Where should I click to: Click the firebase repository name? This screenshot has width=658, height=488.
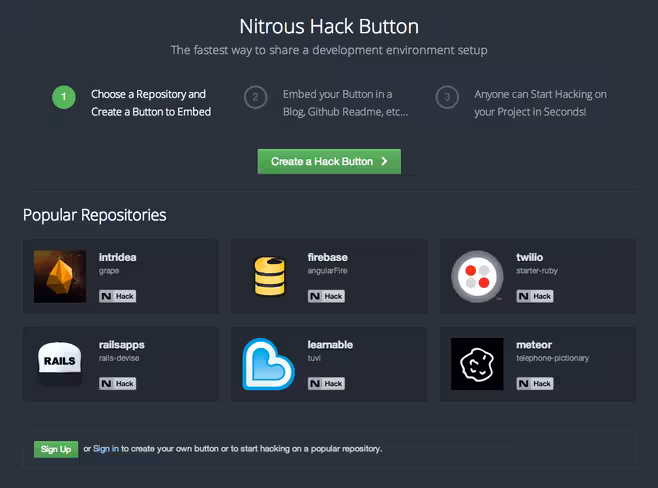pos(327,257)
